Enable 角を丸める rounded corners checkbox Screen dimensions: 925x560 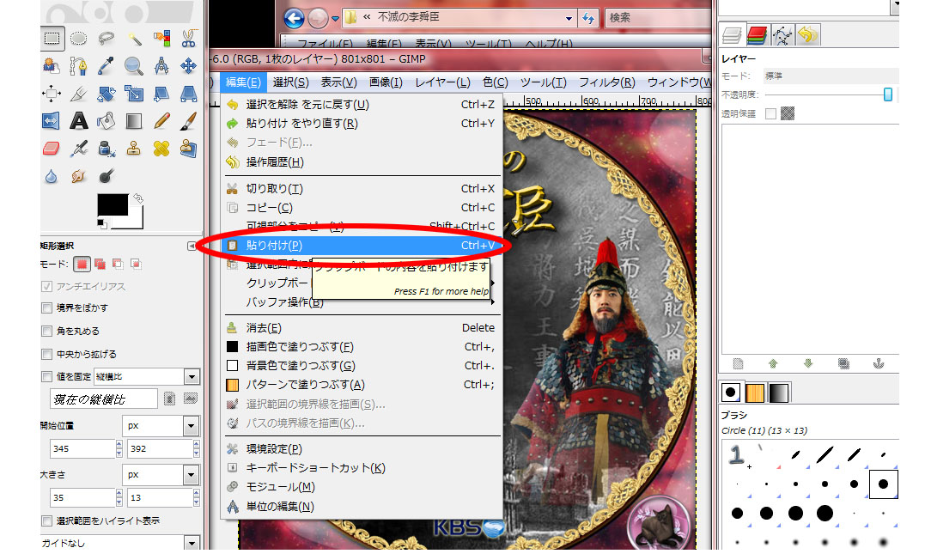click(46, 331)
